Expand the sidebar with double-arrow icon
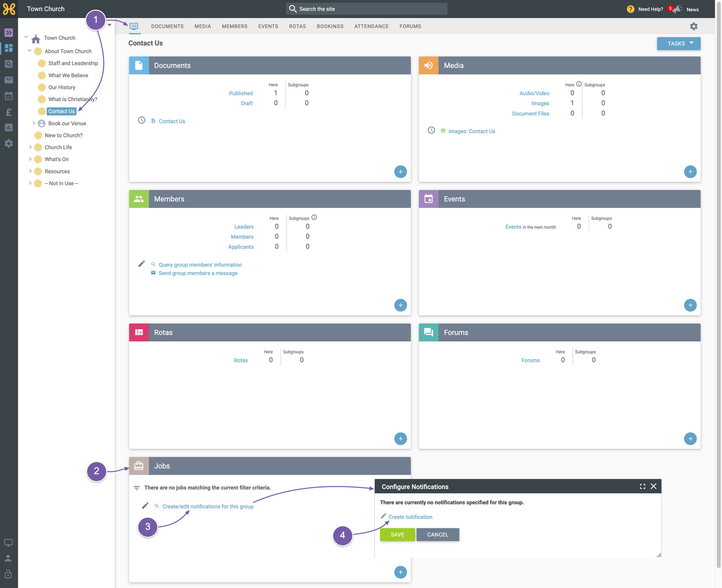The width and height of the screenshot is (722, 588). pos(9,32)
